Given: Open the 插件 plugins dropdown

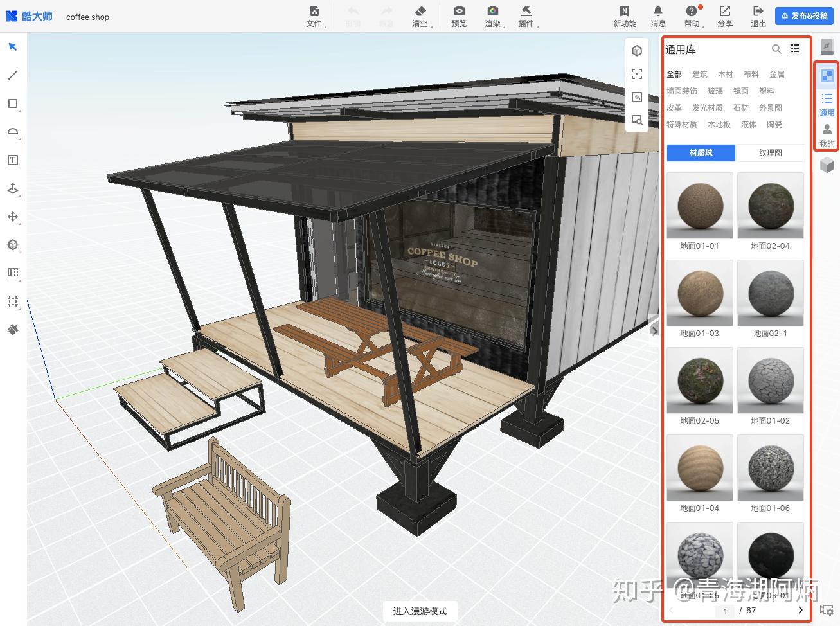Looking at the screenshot, I should (526, 17).
